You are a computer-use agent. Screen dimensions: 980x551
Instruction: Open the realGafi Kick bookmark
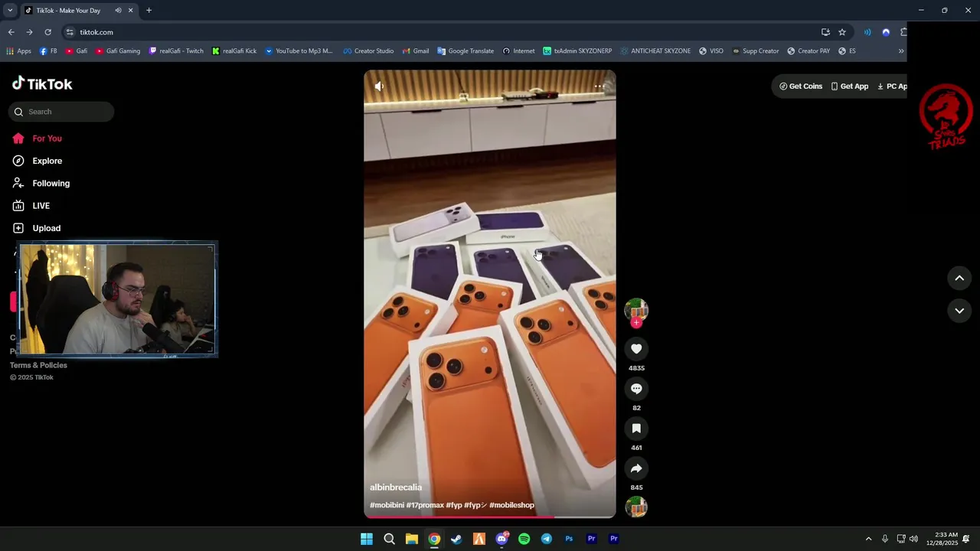coord(234,51)
